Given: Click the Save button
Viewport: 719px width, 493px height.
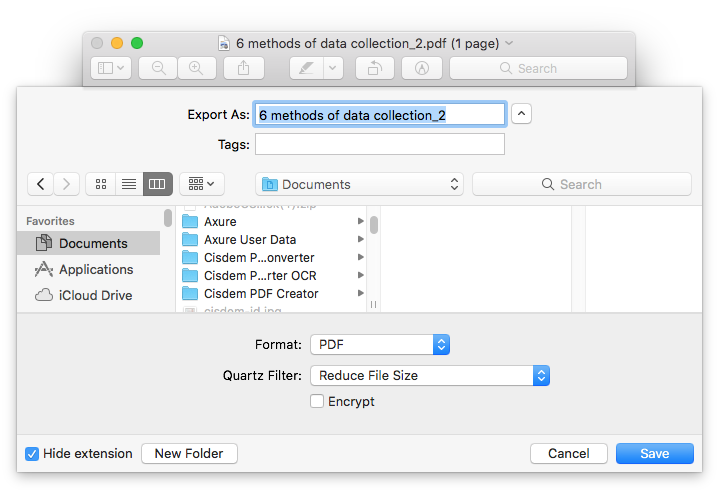Looking at the screenshot, I should [654, 454].
